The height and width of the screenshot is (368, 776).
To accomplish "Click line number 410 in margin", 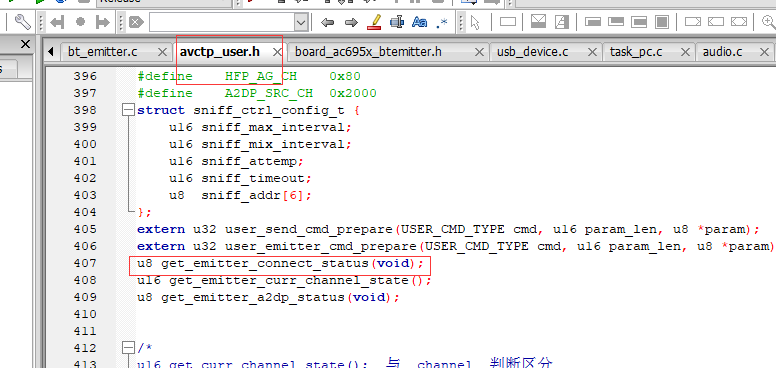I will (85, 314).
